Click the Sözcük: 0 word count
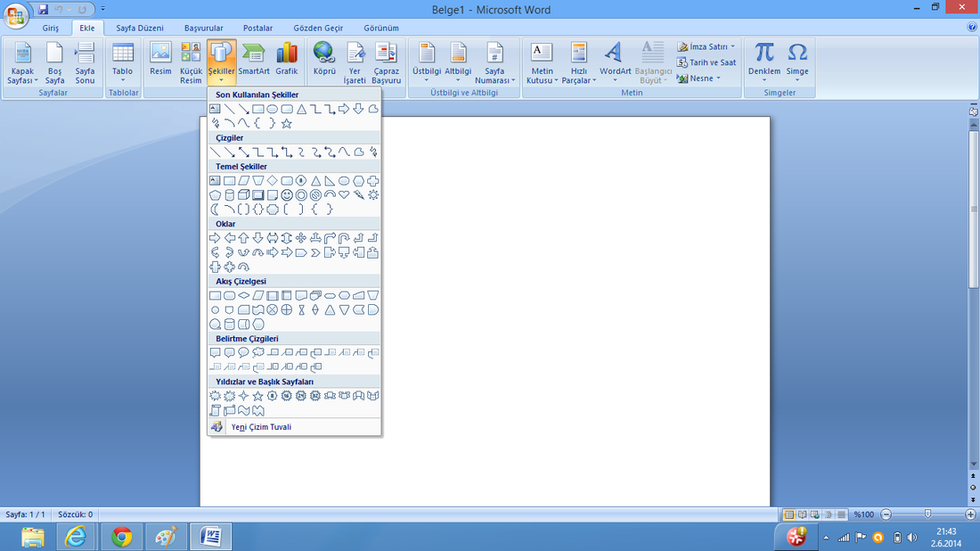 [x=75, y=514]
